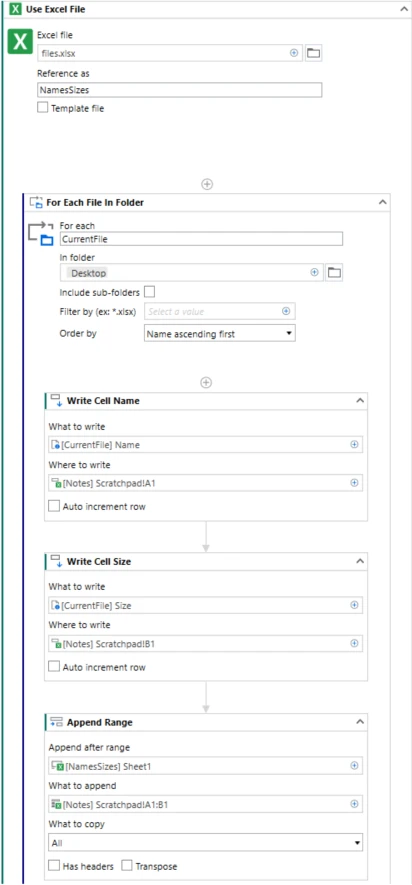Screen dimensions: 412x885
Task: Click plus icon in the Append after range field
Action: 354,766
